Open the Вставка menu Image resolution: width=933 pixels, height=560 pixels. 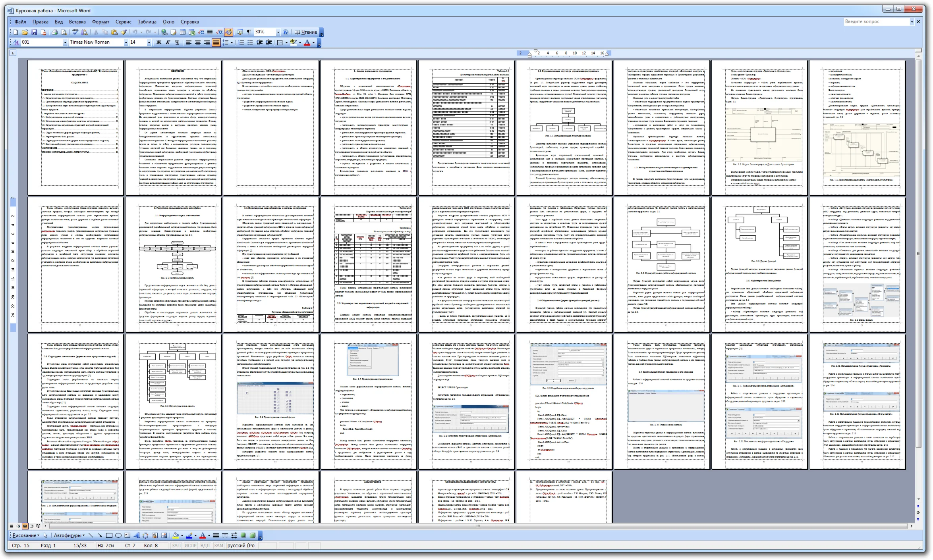77,22
